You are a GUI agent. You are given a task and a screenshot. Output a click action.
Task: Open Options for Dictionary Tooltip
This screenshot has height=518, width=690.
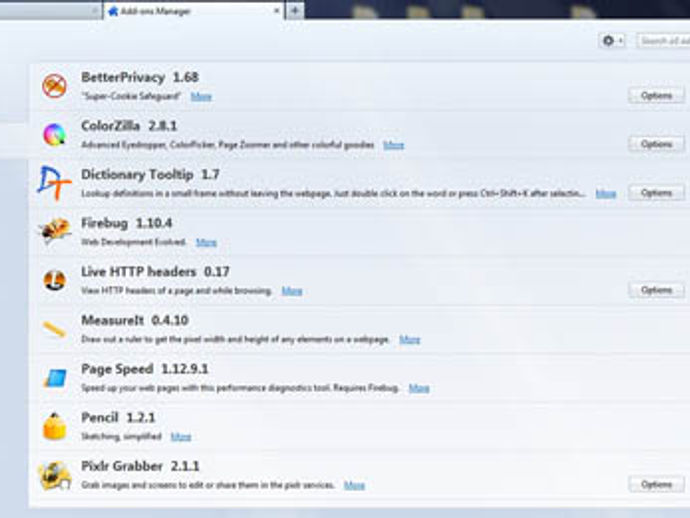[x=656, y=193]
